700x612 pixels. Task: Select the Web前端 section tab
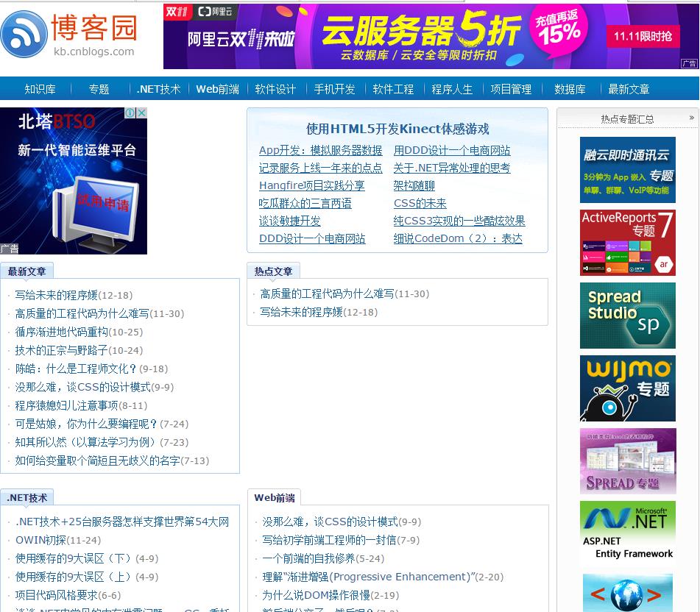[274, 498]
